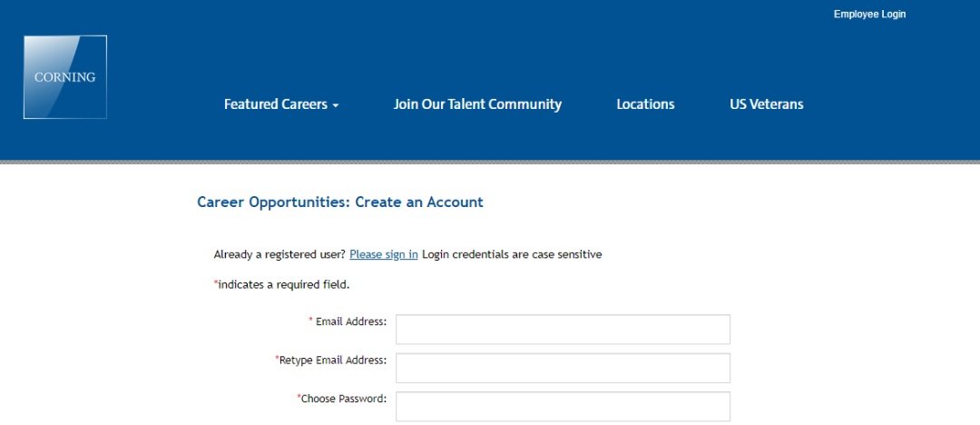Click the red asterisk beside Choose Password

point(299,397)
